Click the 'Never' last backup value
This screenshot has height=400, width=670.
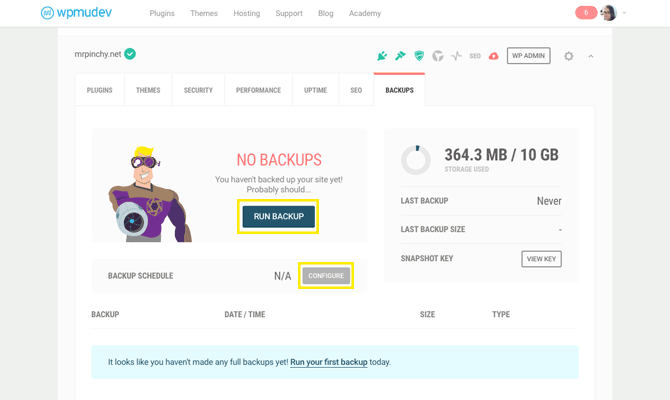coord(549,201)
